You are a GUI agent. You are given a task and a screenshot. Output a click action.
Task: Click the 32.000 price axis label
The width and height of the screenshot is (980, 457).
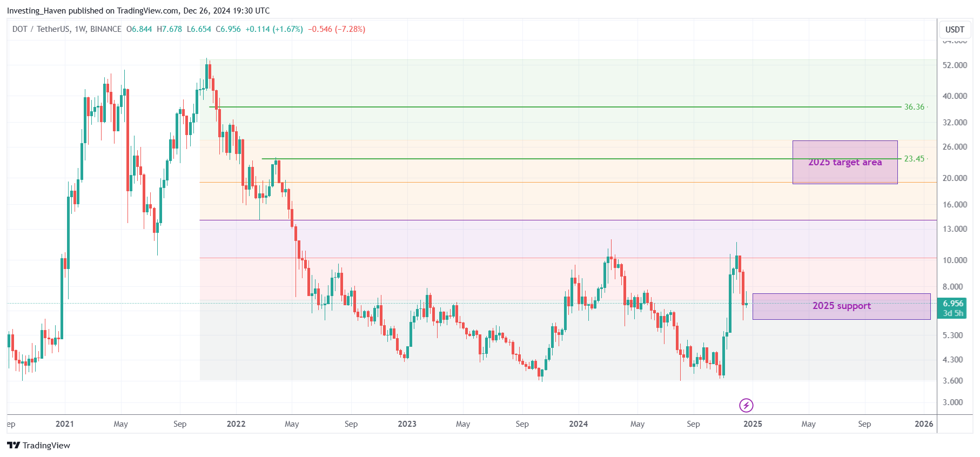955,123
